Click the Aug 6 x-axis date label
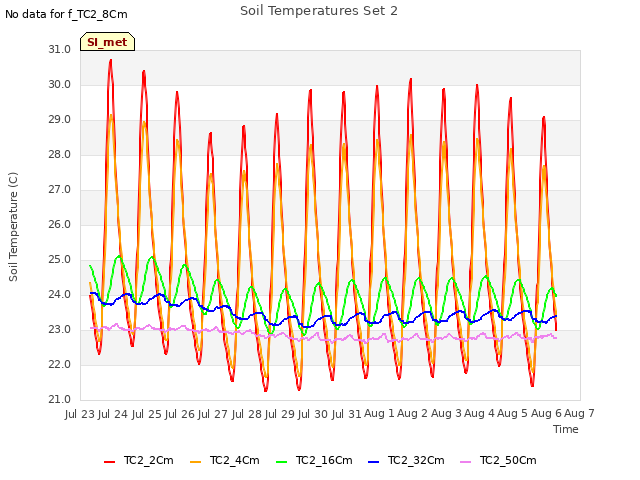Viewport: 640px width, 480px height. 546,414
